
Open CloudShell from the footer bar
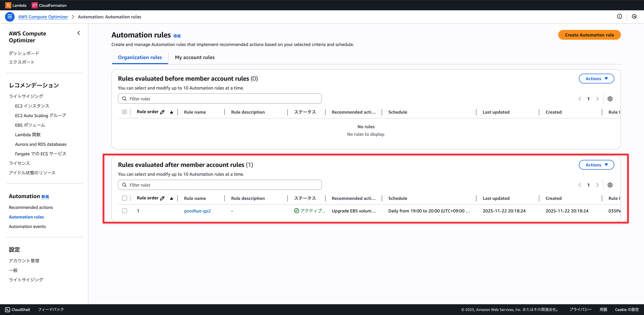click(18, 309)
